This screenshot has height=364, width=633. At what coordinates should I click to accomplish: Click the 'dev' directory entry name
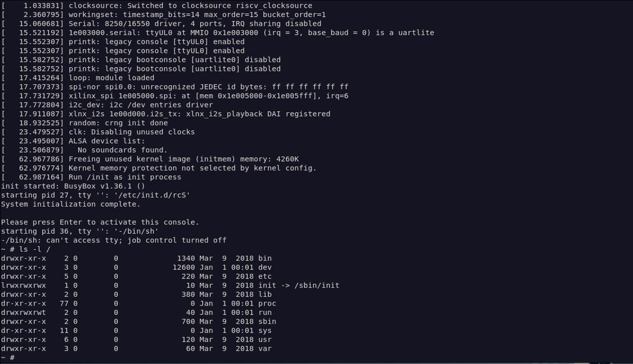[x=265, y=267]
